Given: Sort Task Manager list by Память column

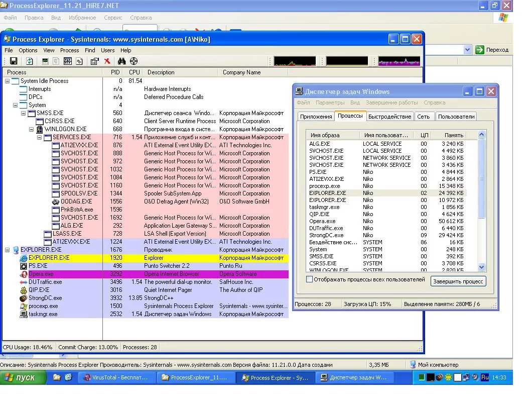Looking at the screenshot, I should coord(453,135).
